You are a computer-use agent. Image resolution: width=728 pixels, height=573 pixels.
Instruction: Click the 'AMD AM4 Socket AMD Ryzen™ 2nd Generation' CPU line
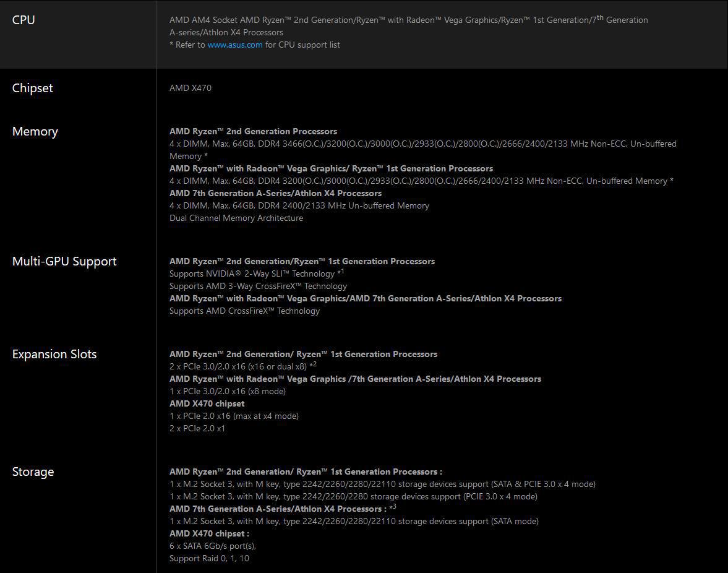point(409,20)
